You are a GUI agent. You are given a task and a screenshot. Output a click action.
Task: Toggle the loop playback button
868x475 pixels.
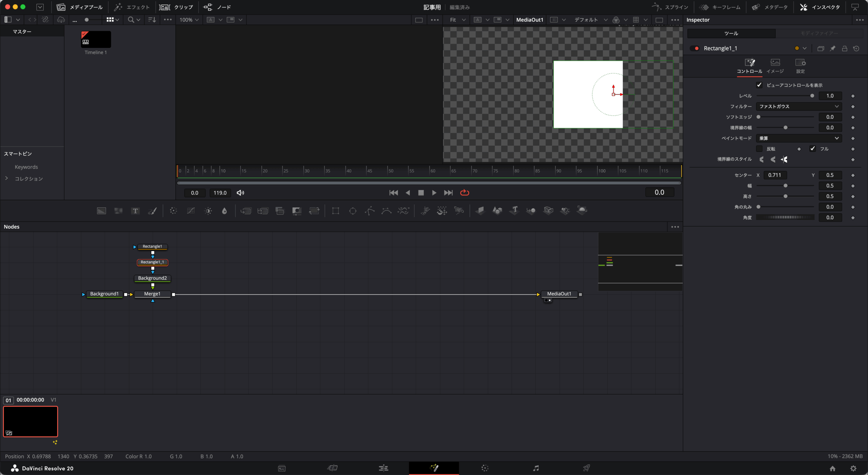[x=464, y=193]
